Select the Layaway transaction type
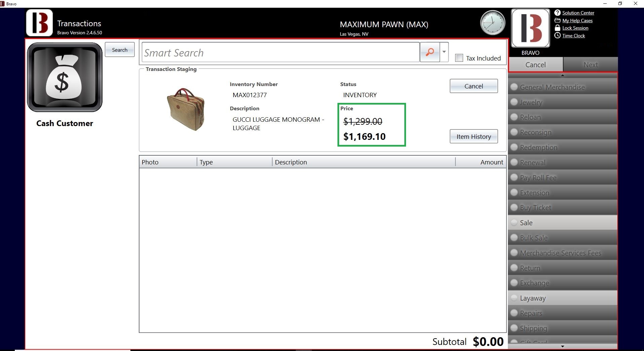 tap(563, 298)
